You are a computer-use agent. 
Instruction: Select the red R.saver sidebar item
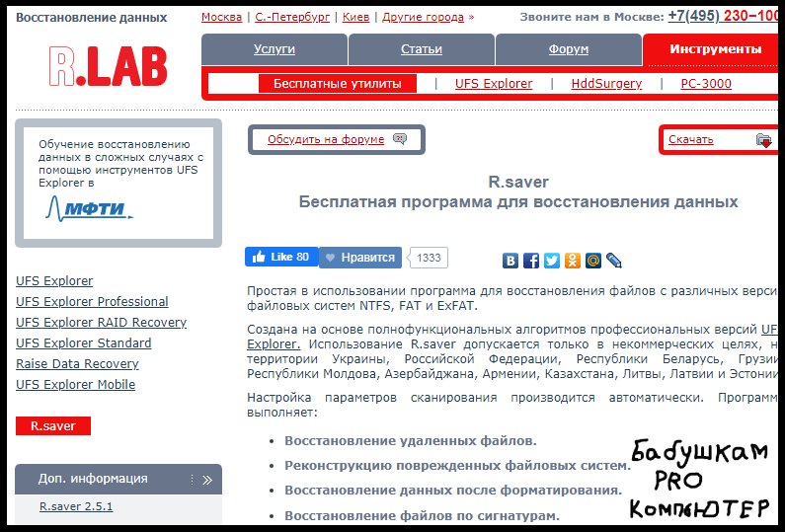53,426
